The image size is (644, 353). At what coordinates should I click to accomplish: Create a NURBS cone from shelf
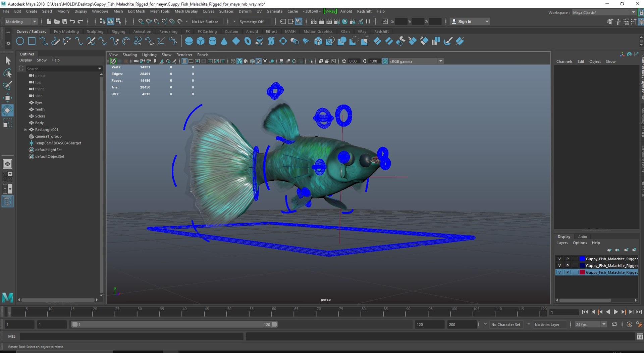pyautogui.click(x=224, y=41)
